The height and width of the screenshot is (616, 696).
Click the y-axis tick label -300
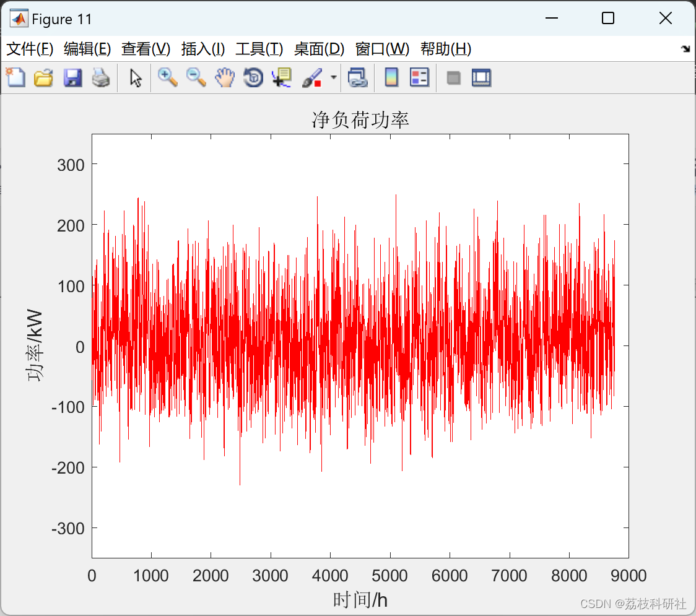(68, 529)
